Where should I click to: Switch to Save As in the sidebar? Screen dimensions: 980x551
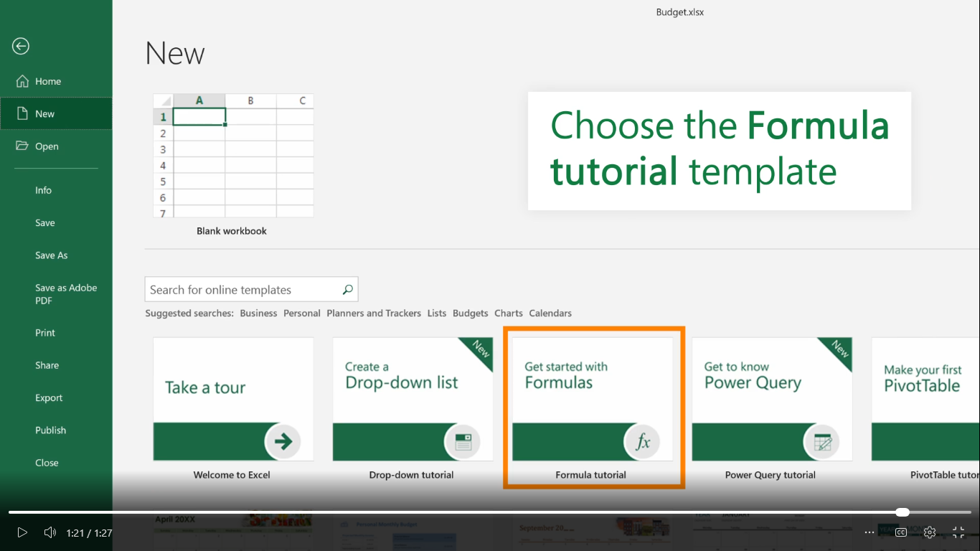tap(51, 255)
